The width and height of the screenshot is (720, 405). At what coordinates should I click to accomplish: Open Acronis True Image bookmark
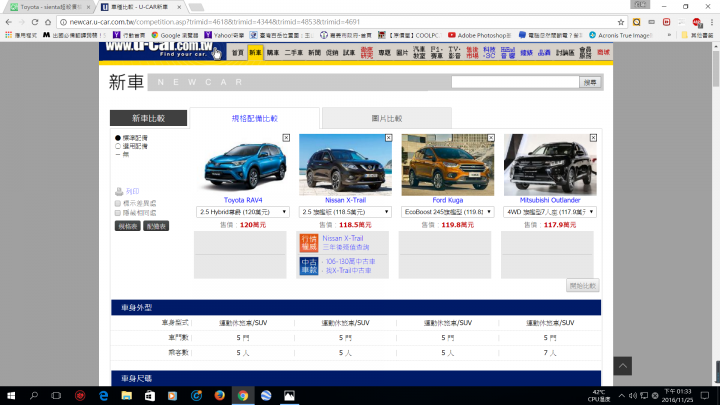[619, 35]
